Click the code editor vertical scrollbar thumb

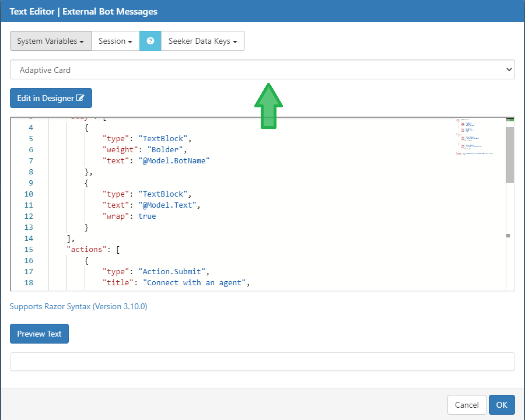pos(510,155)
